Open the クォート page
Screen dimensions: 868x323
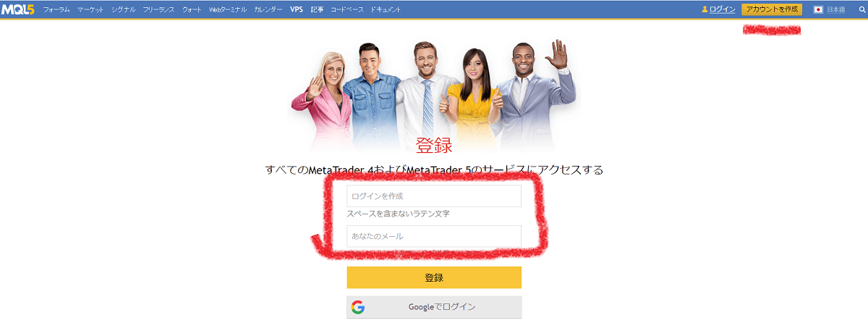(192, 9)
